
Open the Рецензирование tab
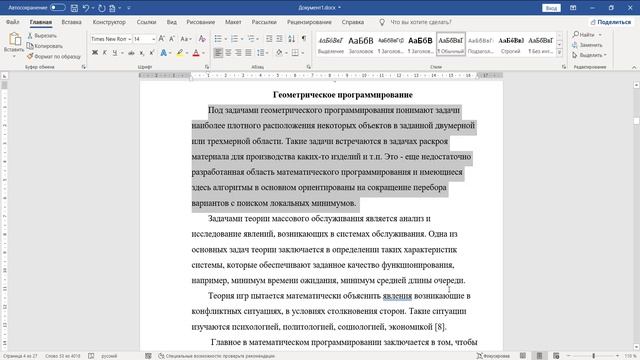click(309, 22)
